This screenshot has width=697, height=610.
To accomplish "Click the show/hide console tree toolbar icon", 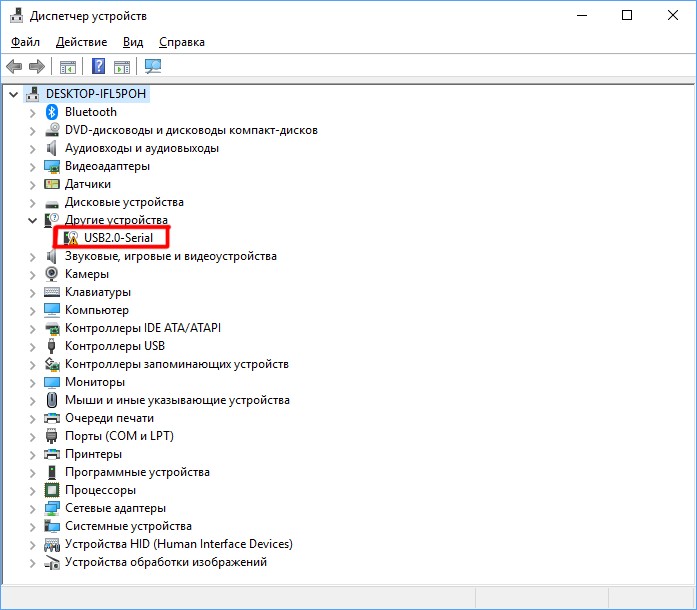I will [68, 67].
